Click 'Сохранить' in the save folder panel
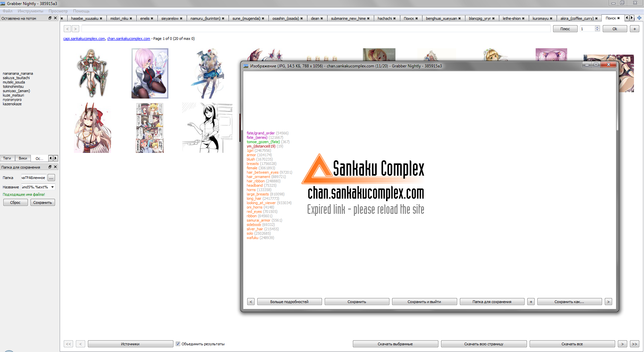This screenshot has width=644, height=352. pyautogui.click(x=43, y=202)
